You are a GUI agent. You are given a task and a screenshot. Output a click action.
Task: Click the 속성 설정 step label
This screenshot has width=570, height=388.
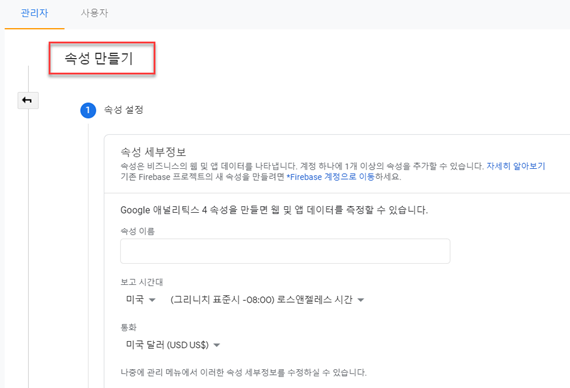coord(124,110)
